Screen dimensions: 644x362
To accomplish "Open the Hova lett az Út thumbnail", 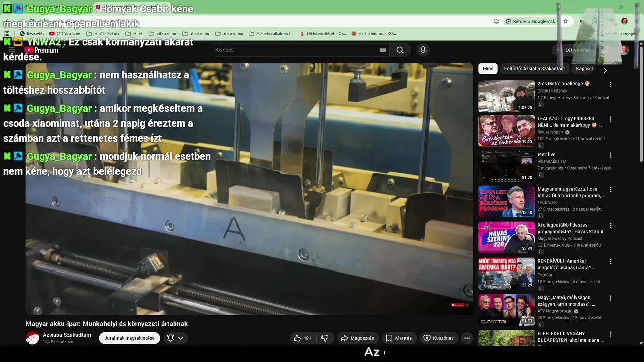I will (507, 201).
